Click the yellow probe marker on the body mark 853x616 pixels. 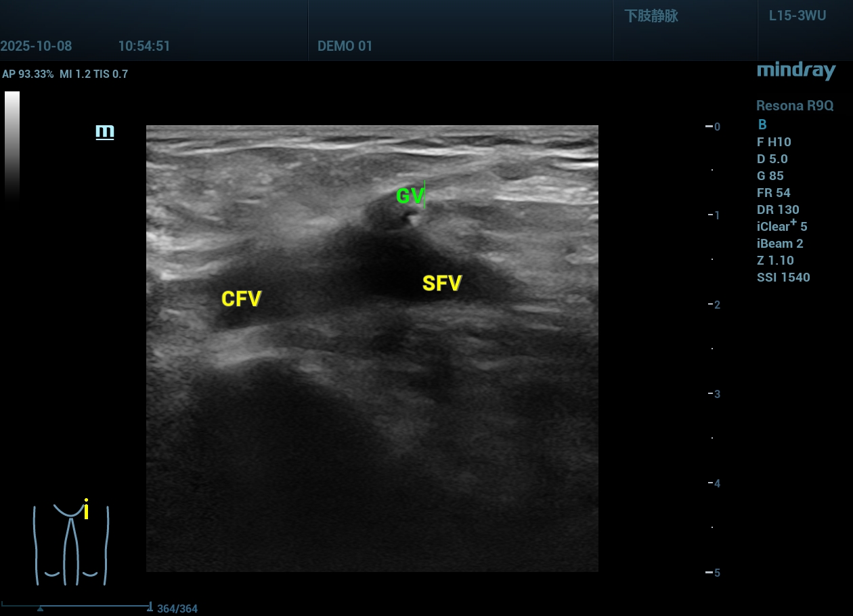pos(87,509)
